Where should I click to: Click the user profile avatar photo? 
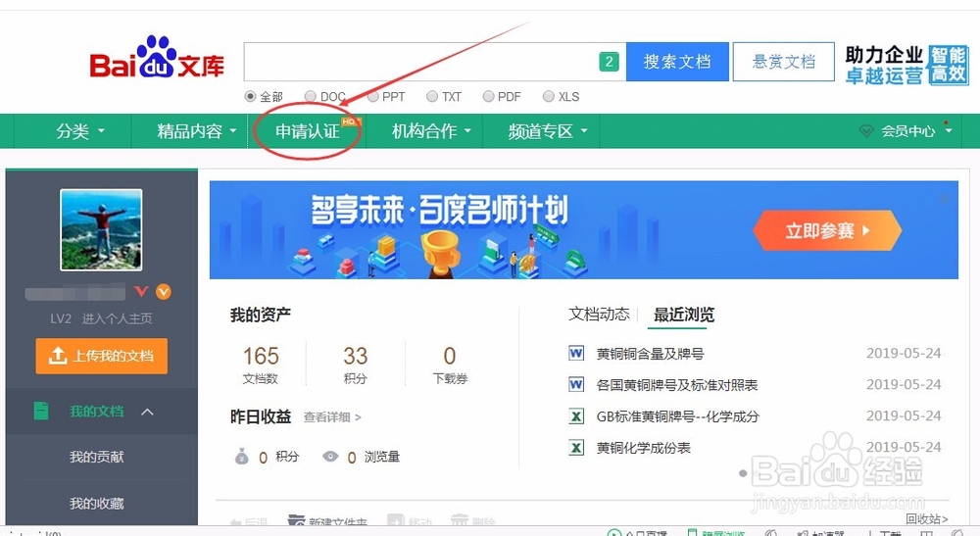click(x=101, y=230)
